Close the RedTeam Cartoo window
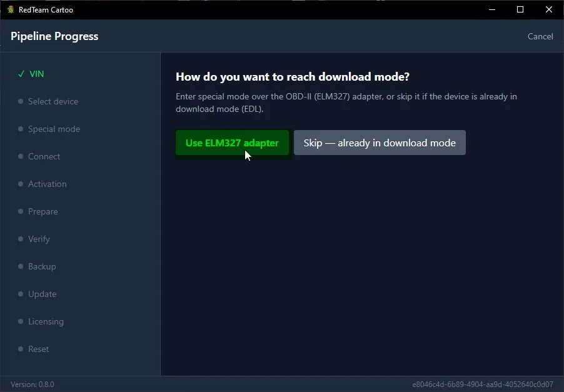The width and height of the screenshot is (564, 392). (x=548, y=10)
